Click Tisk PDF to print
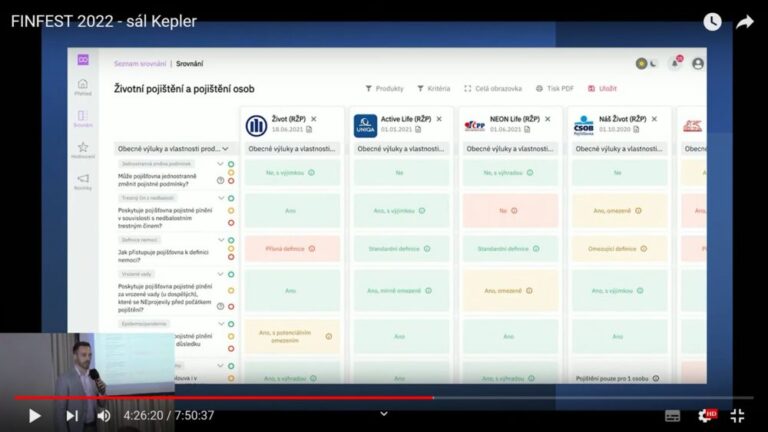 coord(554,89)
